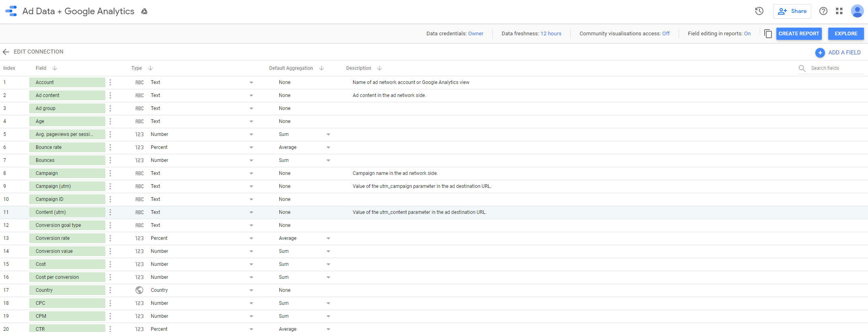Image resolution: width=868 pixels, height=332 pixels.
Task: Open three-dot menu for Cost field
Action: click(110, 264)
